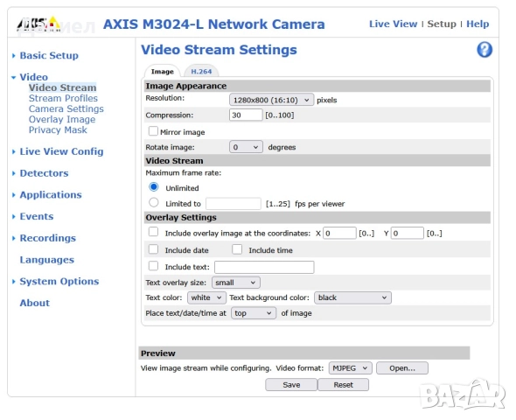Click the Open... preview button

click(x=402, y=368)
